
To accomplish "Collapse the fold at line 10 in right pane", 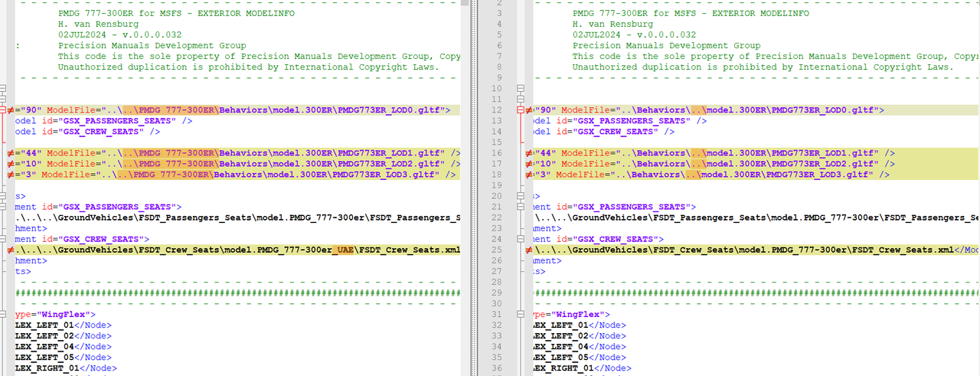I will click(521, 89).
